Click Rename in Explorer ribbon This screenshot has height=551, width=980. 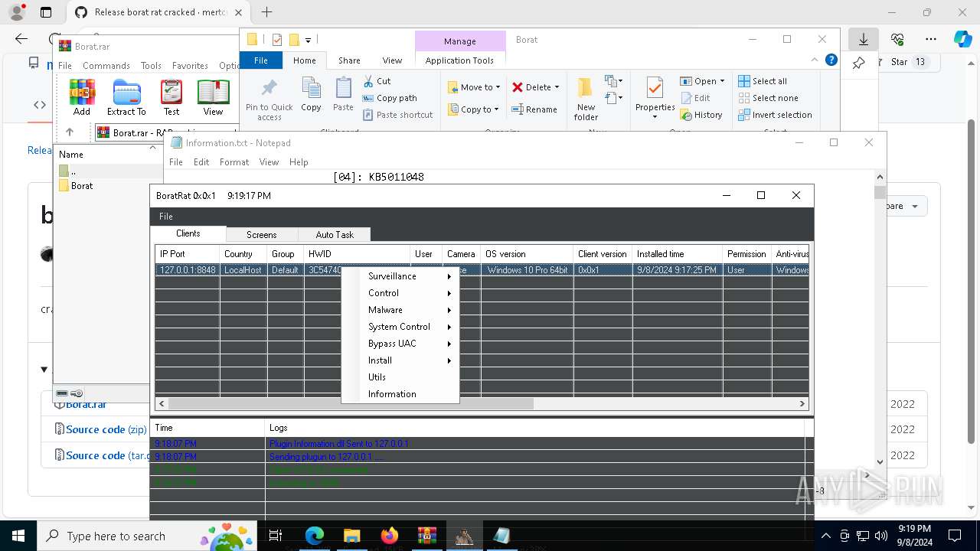pos(534,109)
